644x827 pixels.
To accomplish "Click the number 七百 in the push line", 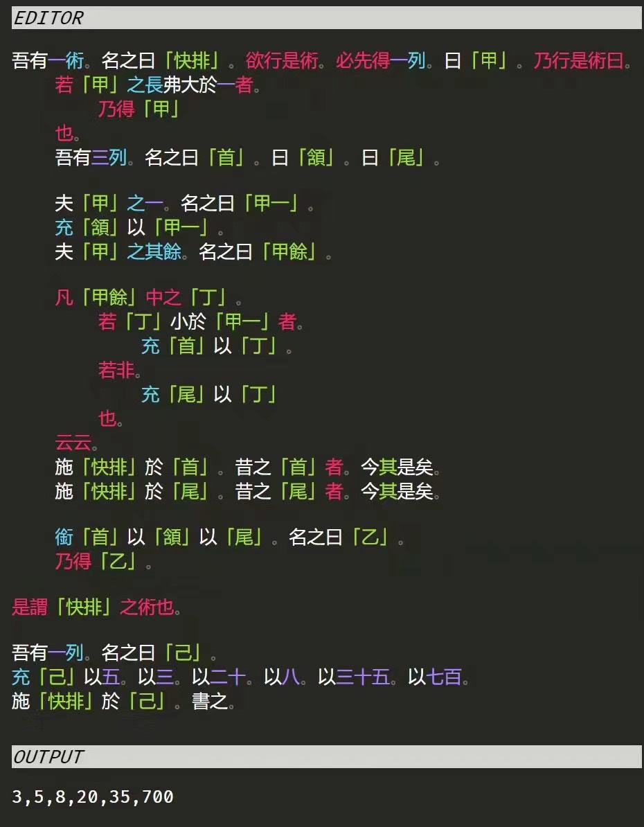I will click(444, 677).
